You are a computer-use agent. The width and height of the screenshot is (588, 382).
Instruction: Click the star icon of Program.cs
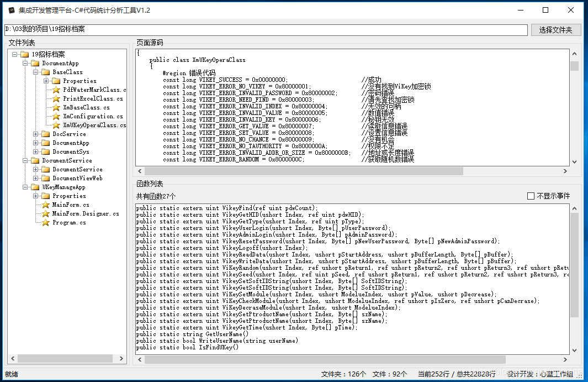coord(46,222)
